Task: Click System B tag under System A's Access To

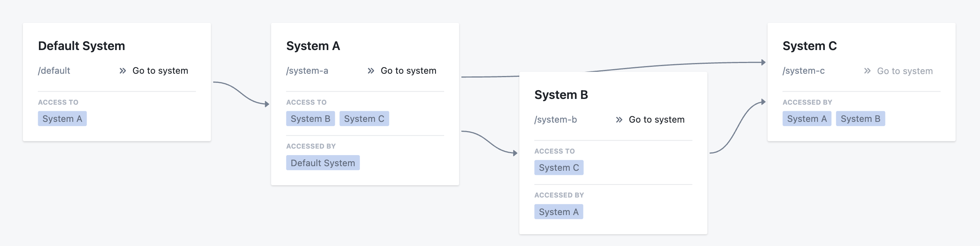Action: [x=310, y=119]
